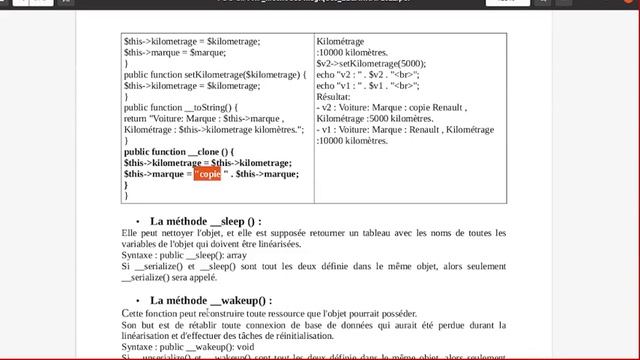Click the result line starting "- v2 : Voiture"
Image resolution: width=640 pixels, height=360 pixels.
point(391,107)
